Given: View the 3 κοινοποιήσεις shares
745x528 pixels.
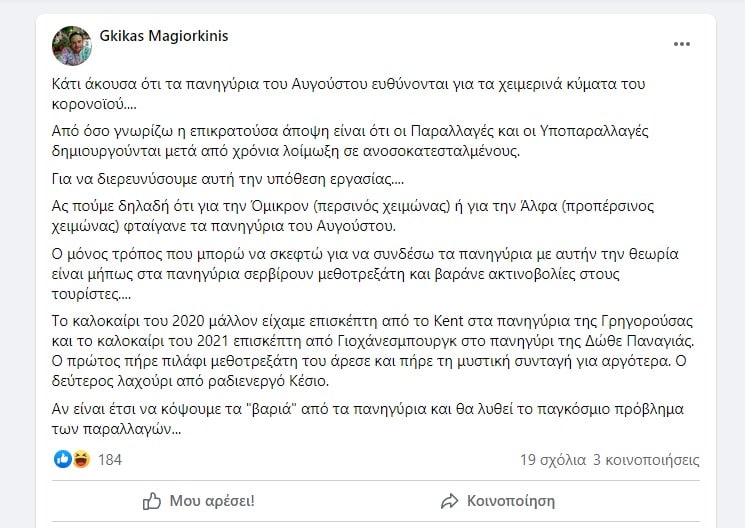Looking at the screenshot, I should 646,460.
